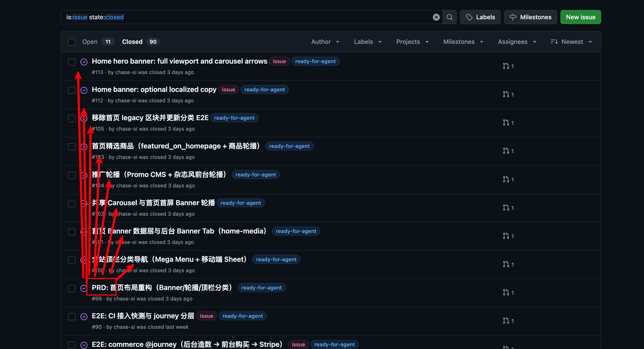Open the Labels page button
The width and height of the screenshot is (644, 349).
[480, 17]
